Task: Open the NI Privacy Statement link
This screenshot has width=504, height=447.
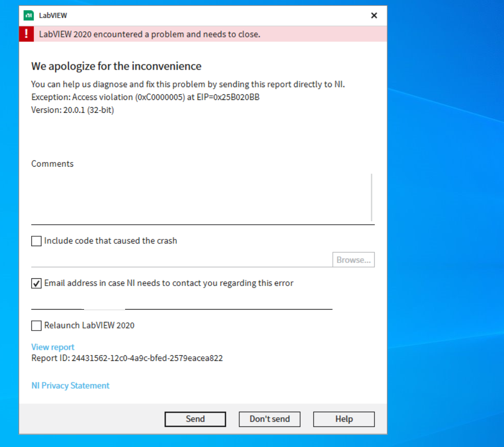Action: point(70,385)
